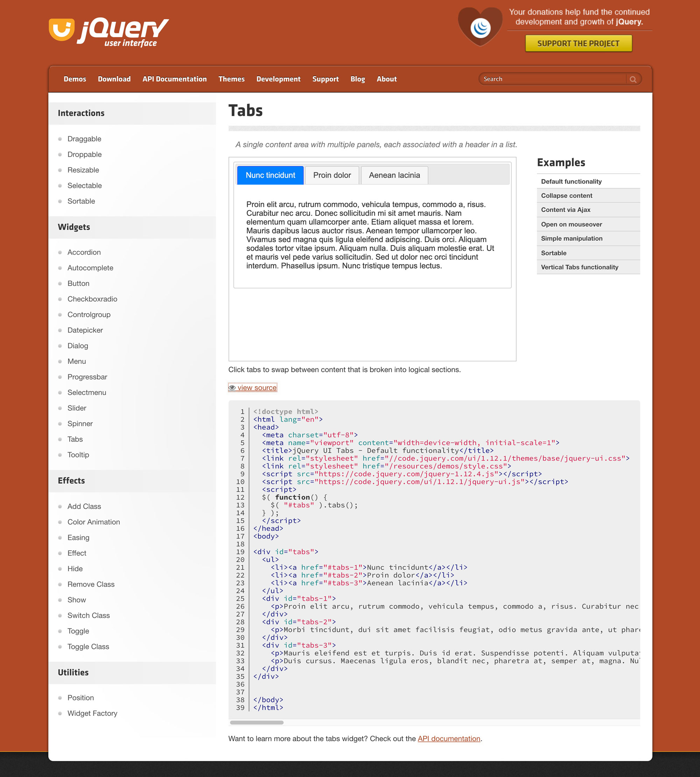Open Menu widget page in sidebar

(x=77, y=361)
